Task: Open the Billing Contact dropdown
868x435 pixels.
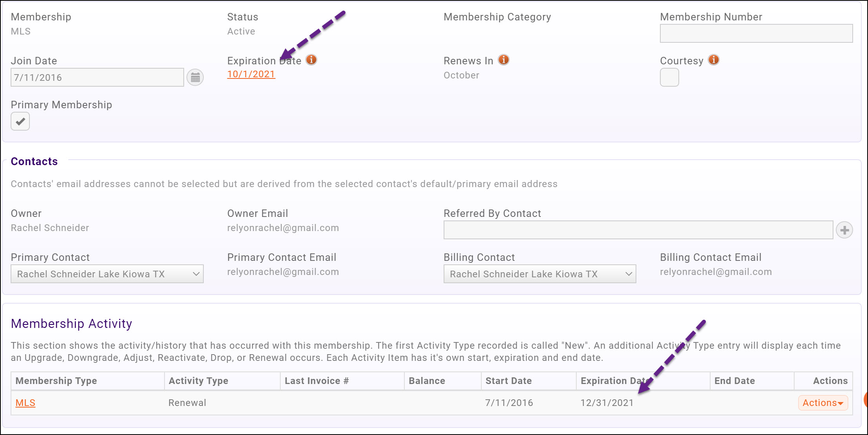Action: [540, 274]
